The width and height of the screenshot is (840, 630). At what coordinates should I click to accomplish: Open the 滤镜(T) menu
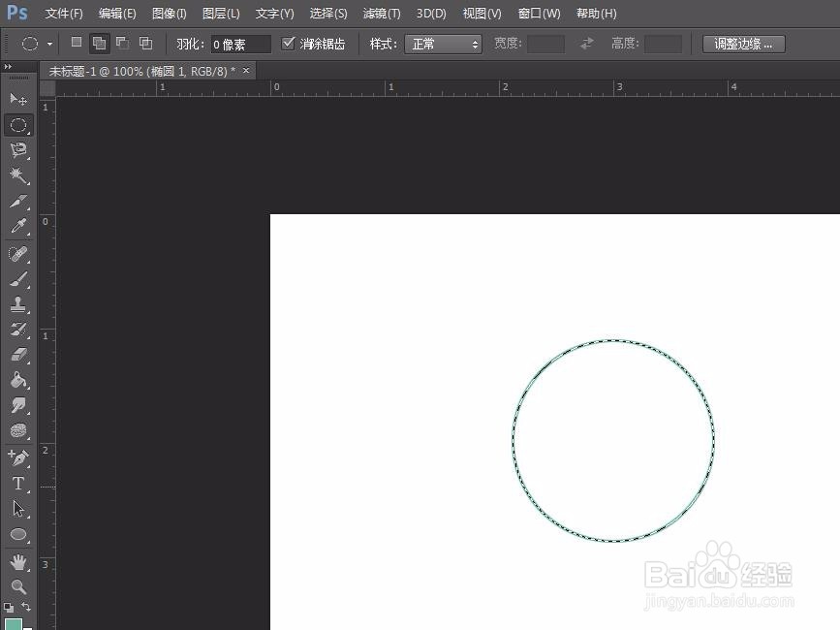tap(382, 14)
